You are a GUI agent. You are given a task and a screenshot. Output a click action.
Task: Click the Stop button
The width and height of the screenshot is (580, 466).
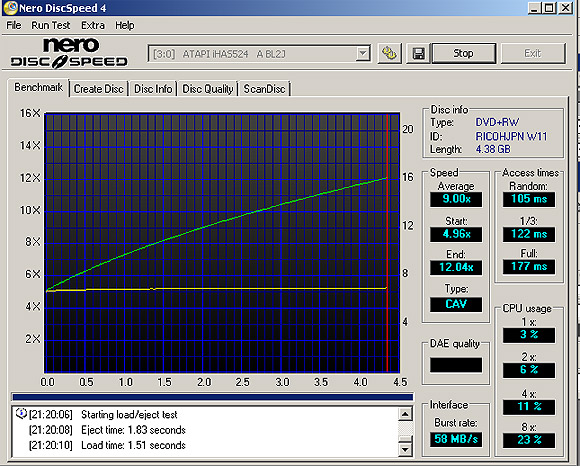463,54
